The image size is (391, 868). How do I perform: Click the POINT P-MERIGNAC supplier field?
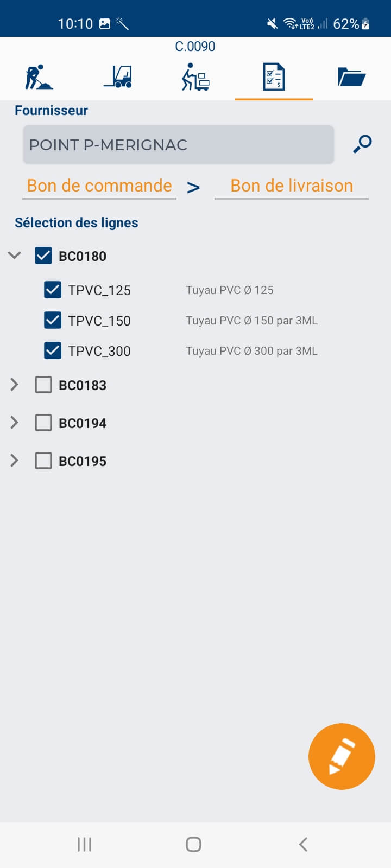[x=178, y=145]
